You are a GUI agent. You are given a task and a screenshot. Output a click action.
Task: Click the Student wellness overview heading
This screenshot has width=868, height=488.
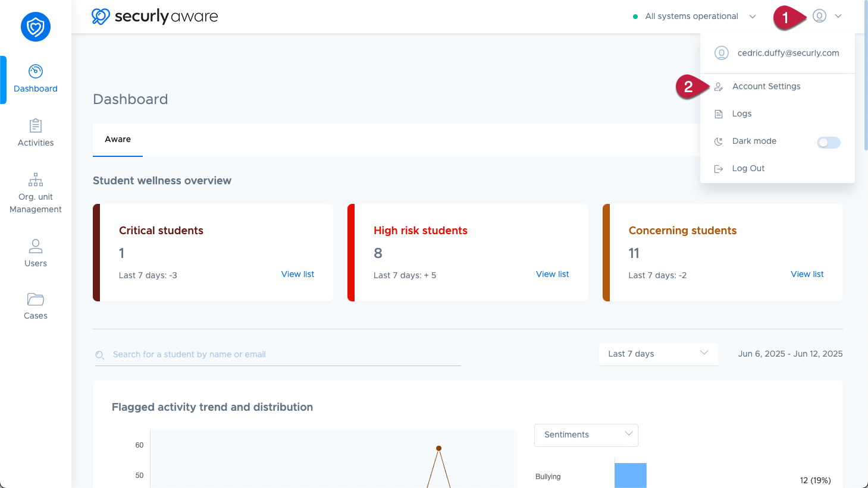[162, 181]
